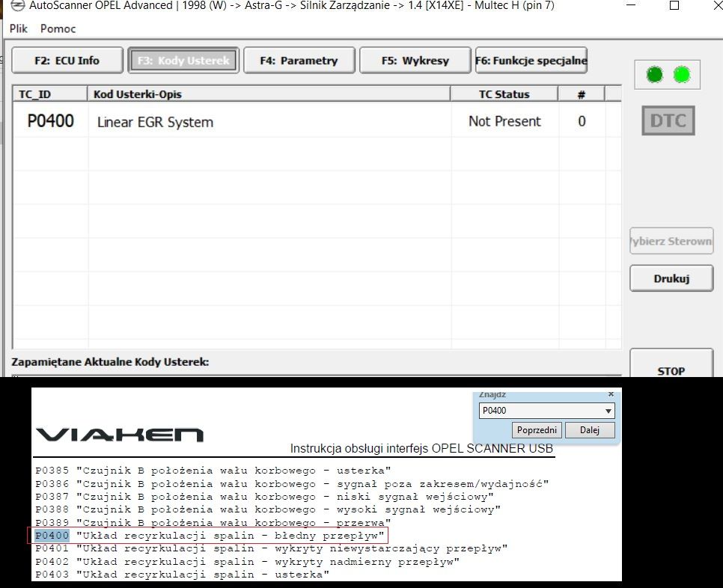This screenshot has height=588, width=723.
Task: Expand the Znajdz search dropdown arrow
Action: pos(608,411)
